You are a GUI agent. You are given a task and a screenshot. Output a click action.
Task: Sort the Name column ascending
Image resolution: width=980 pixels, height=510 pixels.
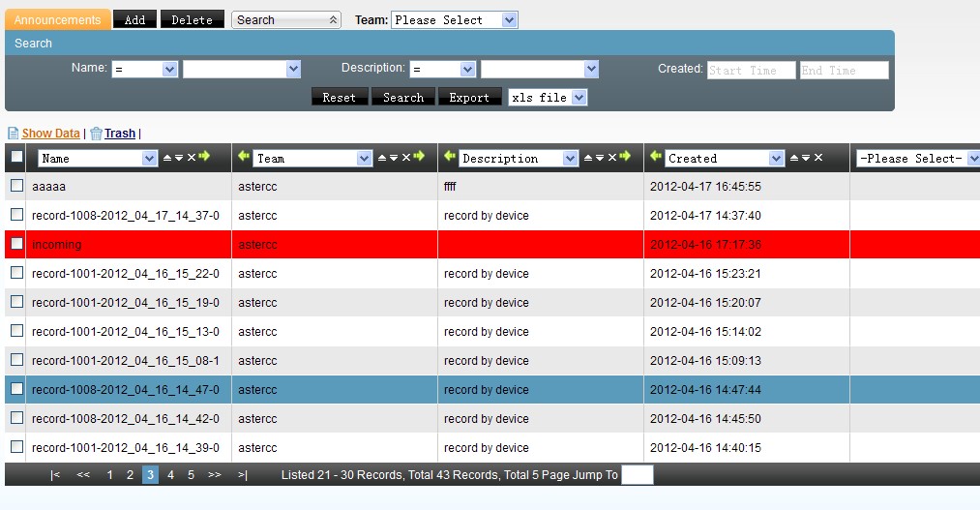point(166,155)
